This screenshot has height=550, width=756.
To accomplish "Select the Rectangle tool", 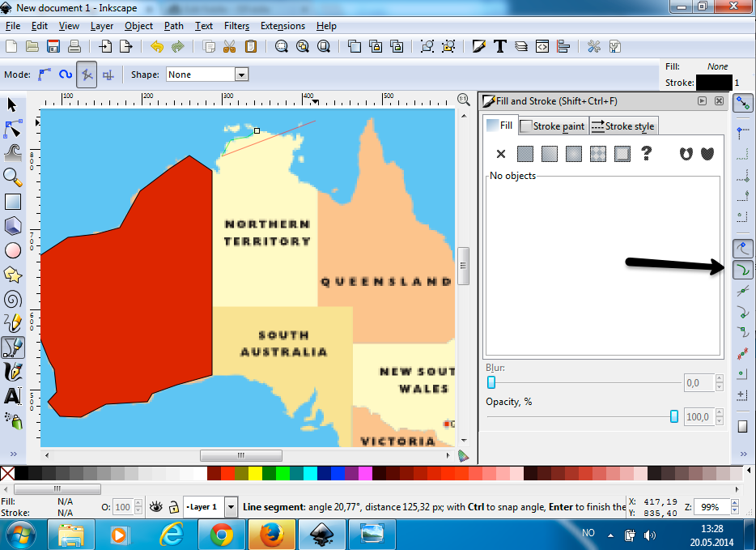I will [x=13, y=201].
